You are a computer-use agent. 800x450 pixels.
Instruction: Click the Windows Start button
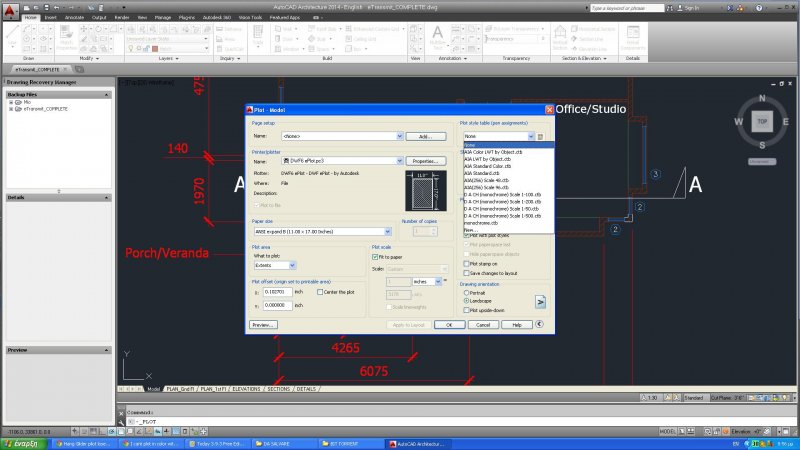(24, 444)
